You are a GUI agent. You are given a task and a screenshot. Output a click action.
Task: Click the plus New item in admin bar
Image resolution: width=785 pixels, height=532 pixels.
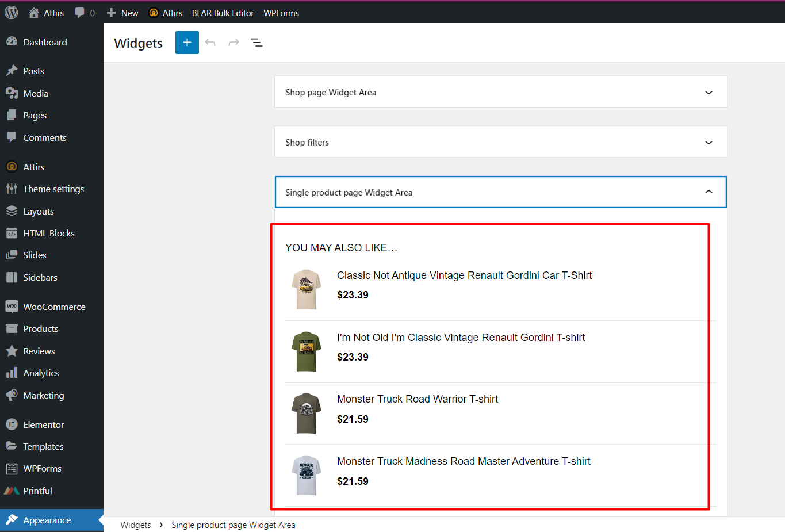[x=122, y=13]
